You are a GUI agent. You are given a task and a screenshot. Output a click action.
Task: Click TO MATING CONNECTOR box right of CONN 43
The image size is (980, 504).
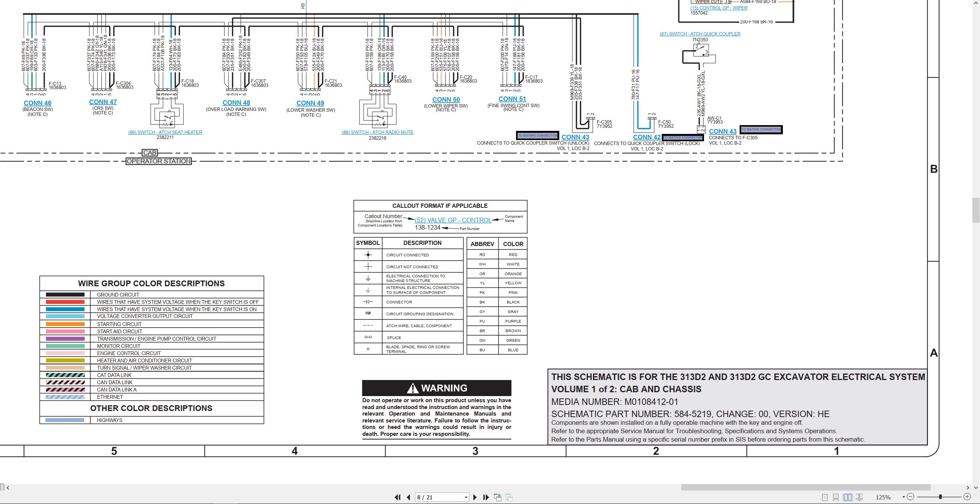click(x=761, y=130)
